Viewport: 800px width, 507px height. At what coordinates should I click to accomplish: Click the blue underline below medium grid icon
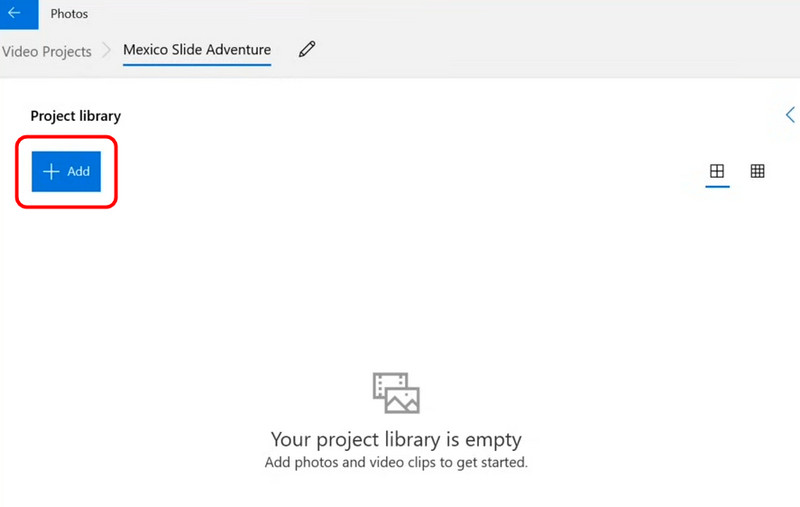(x=717, y=187)
